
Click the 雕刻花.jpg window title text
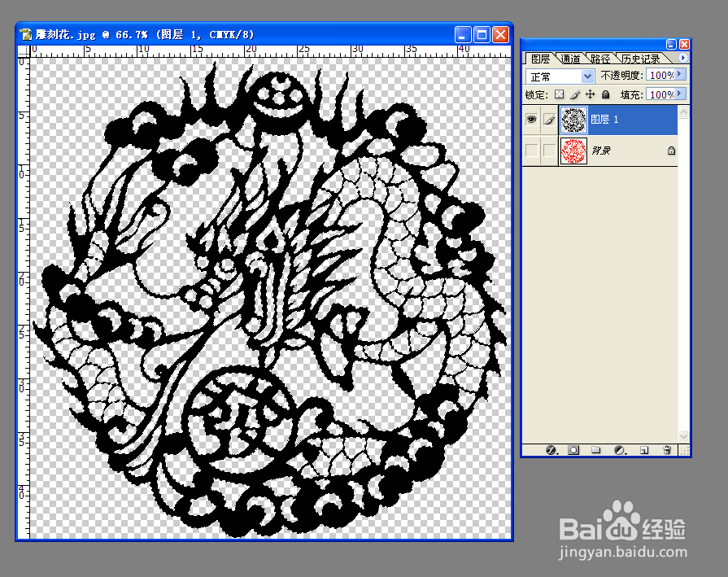pos(145,34)
